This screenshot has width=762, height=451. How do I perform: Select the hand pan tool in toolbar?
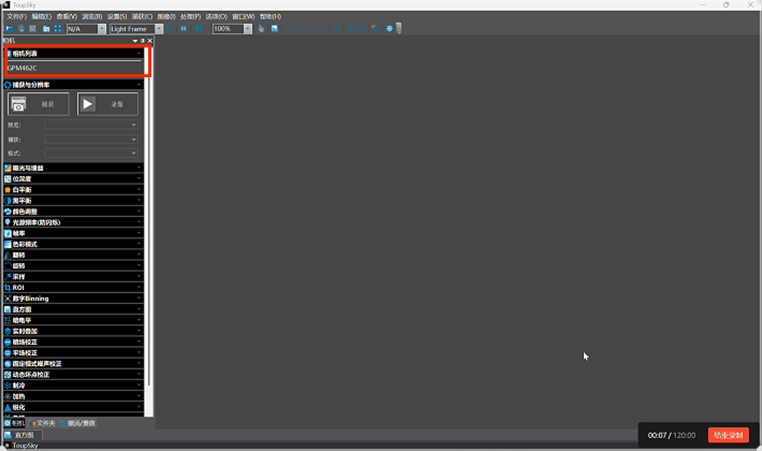point(260,29)
